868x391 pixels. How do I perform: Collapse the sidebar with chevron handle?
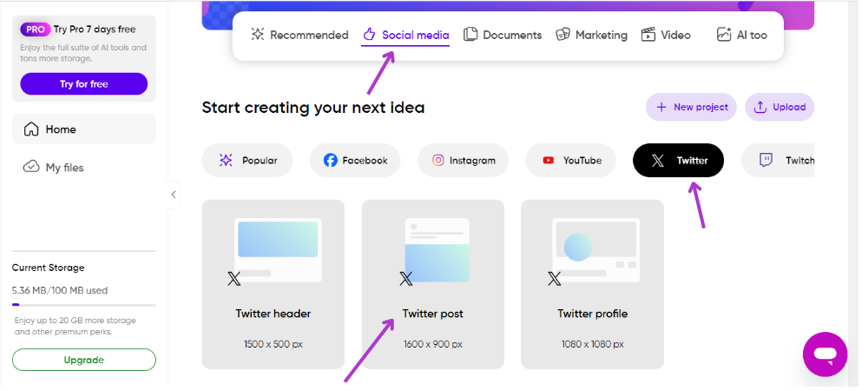tap(174, 195)
